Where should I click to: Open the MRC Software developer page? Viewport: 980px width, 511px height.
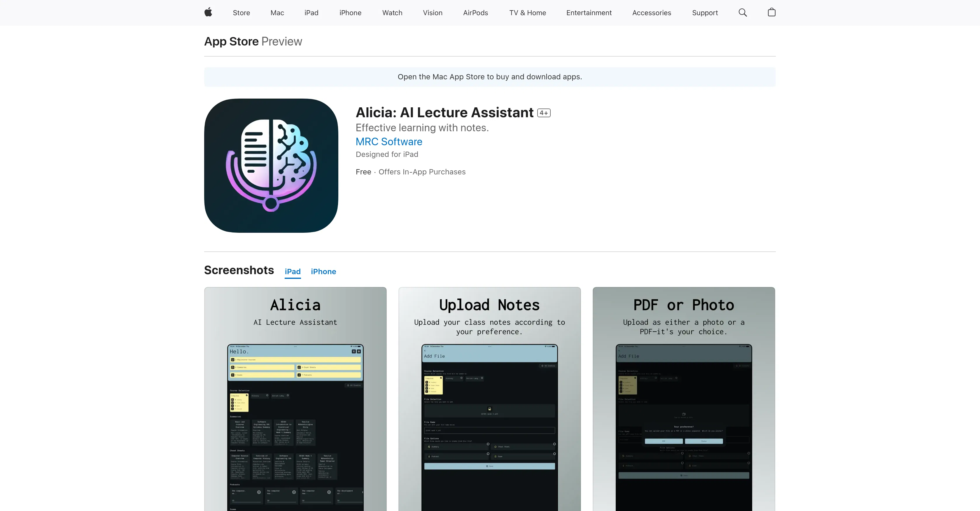389,141
